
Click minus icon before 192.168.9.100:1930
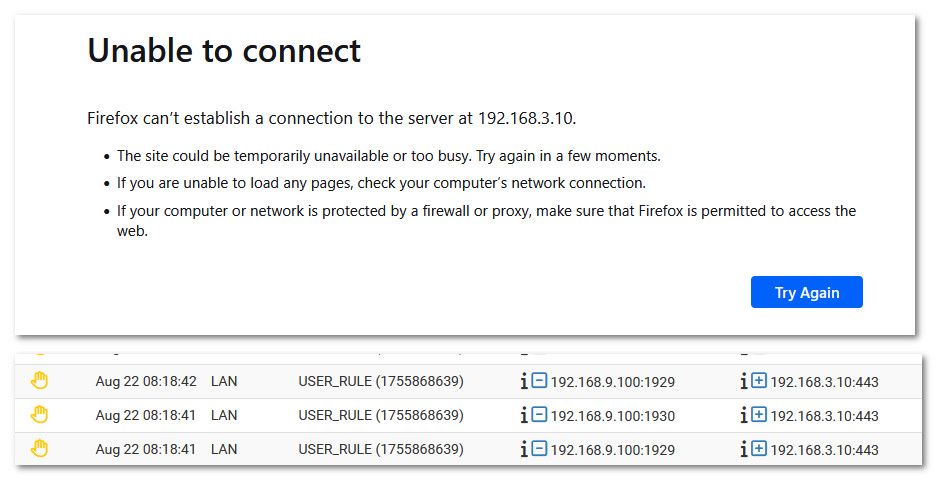(540, 415)
